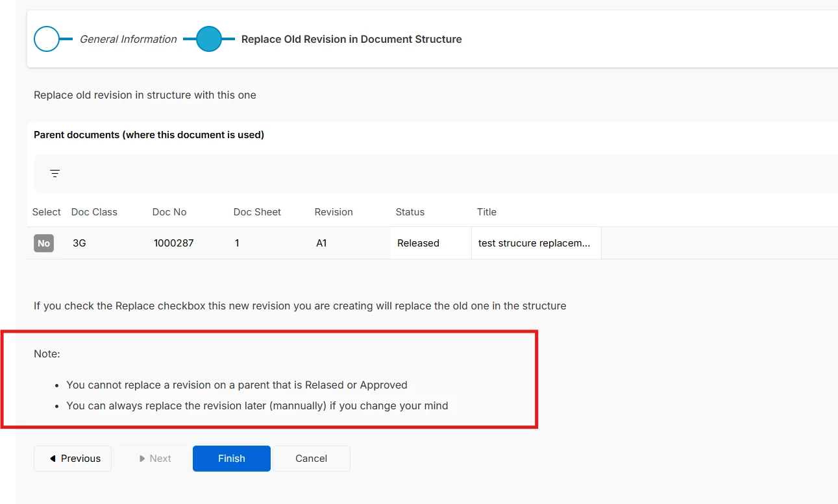Click the Title column header
Image resolution: width=838 pixels, height=504 pixels.
coord(486,212)
